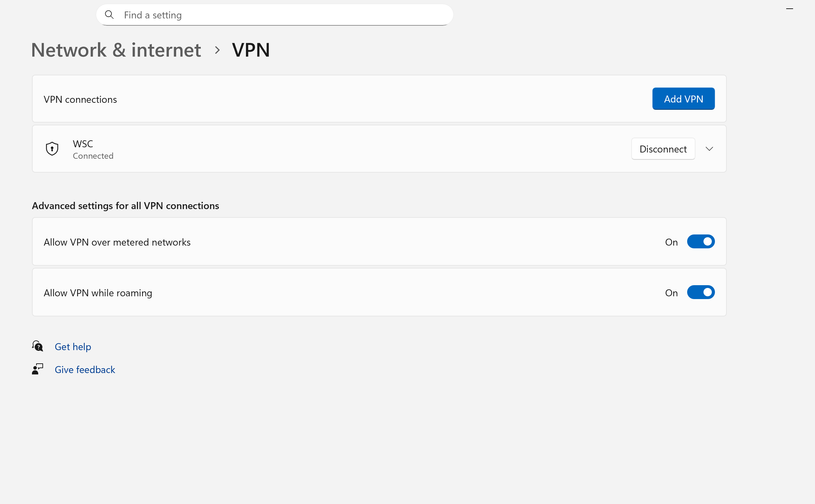Focus the Find a setting search box
Viewport: 815px width, 504px height.
point(274,15)
